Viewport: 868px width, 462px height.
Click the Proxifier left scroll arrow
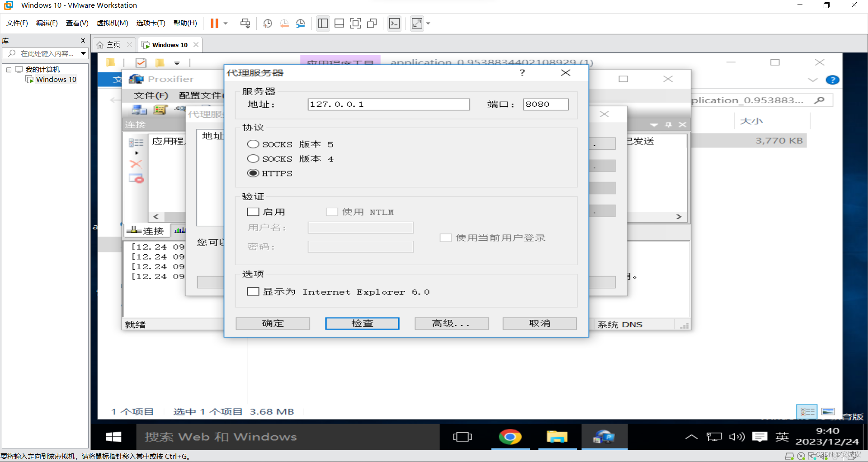156,217
